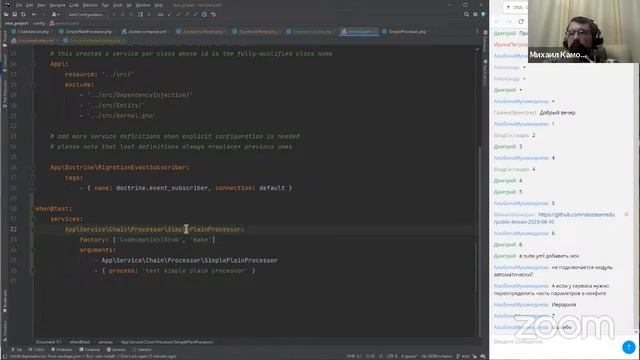640x360 pixels.
Task: Click the No JSON schema status widget
Action: pos(436,356)
